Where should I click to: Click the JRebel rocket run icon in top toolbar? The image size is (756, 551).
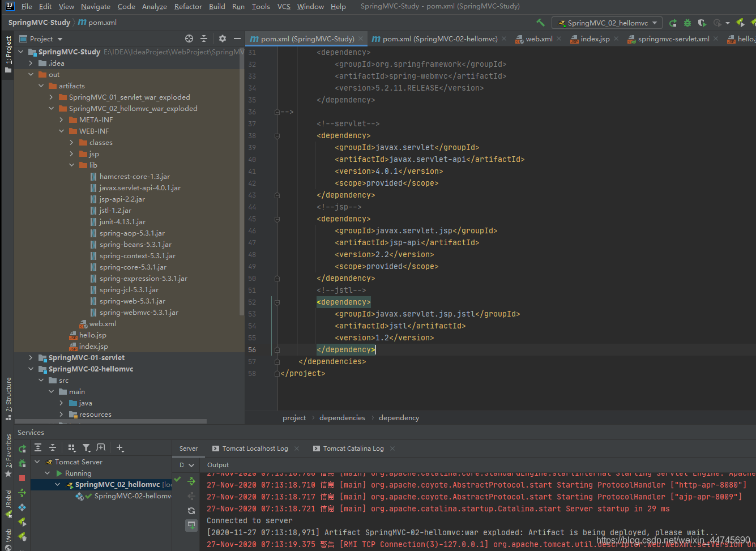(x=740, y=23)
